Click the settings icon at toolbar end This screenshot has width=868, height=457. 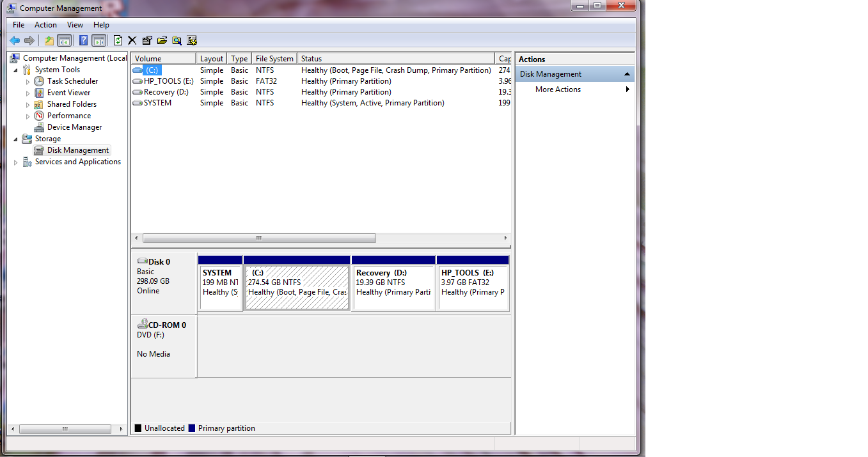tap(192, 40)
